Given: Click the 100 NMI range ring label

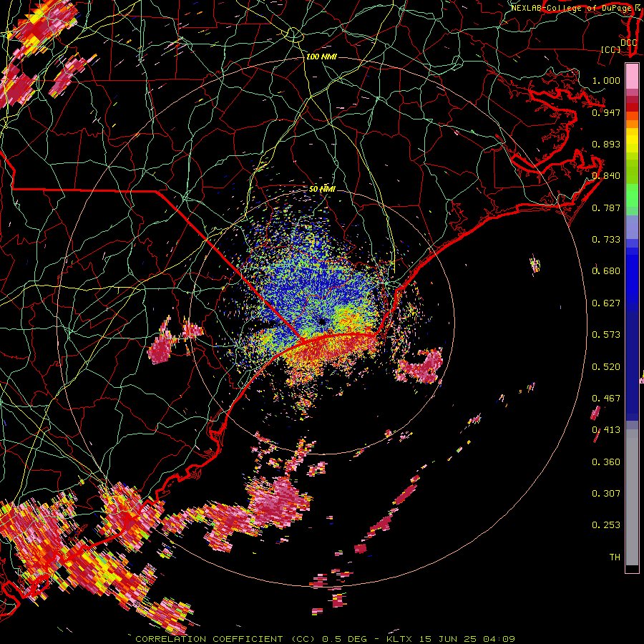Looking at the screenshot, I should [x=321, y=57].
